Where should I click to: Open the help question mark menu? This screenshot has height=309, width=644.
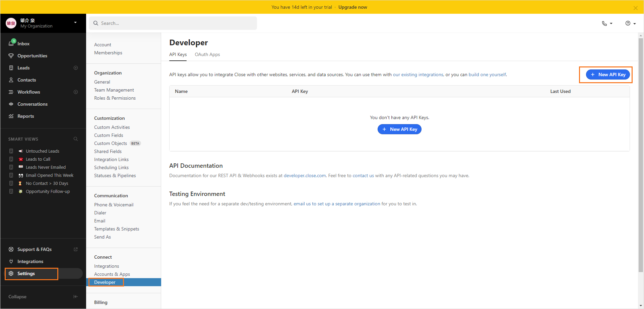click(631, 23)
